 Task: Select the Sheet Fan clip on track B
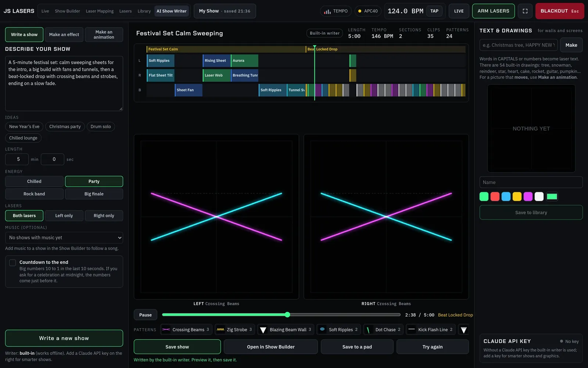[189, 90]
